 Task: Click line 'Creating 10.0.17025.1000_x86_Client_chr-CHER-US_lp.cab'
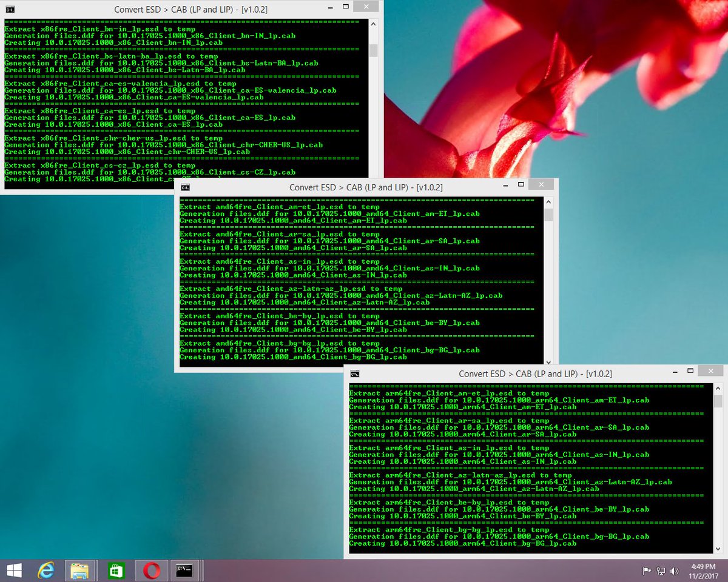127,152
